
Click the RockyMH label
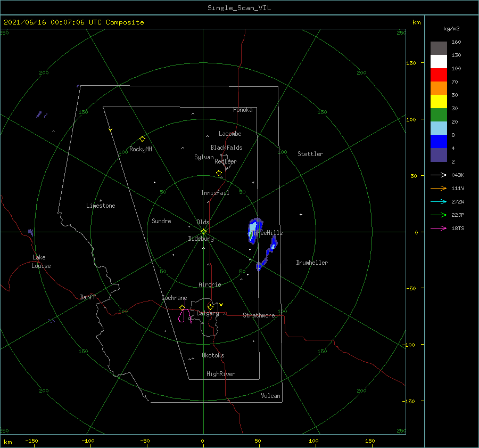coord(141,149)
